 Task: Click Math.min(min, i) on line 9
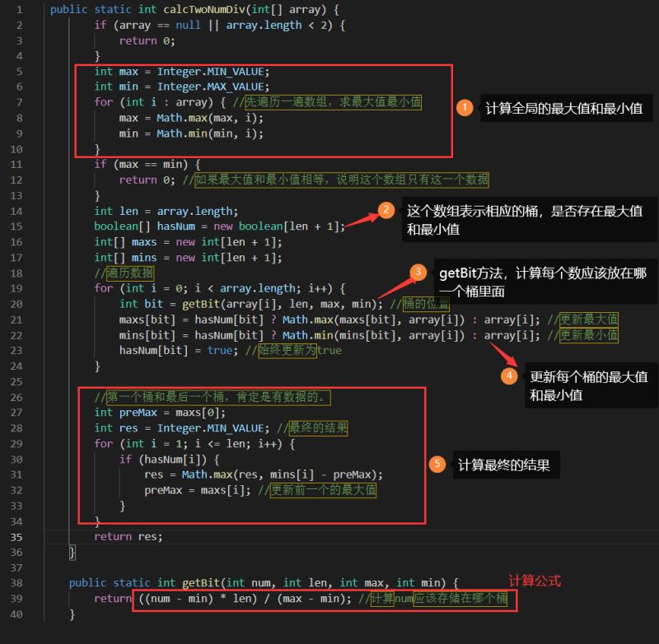208,133
